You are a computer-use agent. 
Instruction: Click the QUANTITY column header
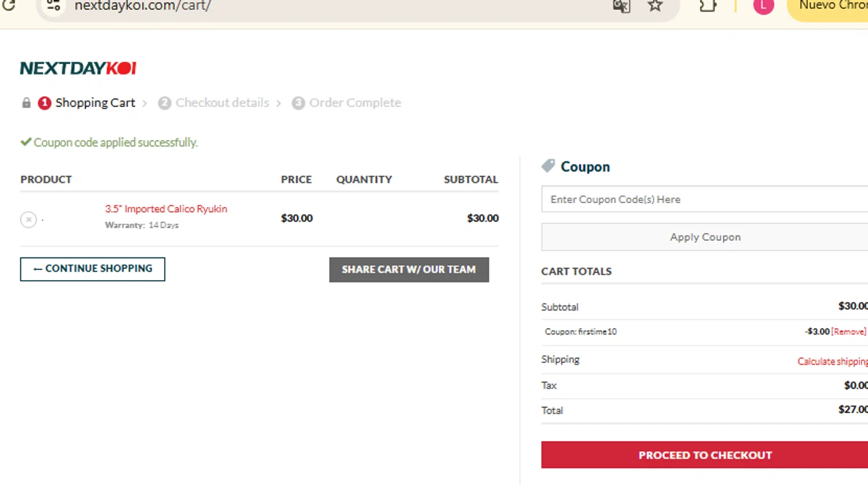coord(364,179)
